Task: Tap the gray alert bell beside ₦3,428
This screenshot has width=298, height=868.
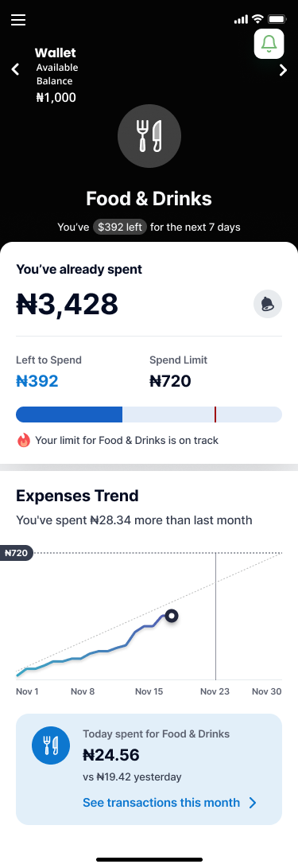Action: click(268, 304)
